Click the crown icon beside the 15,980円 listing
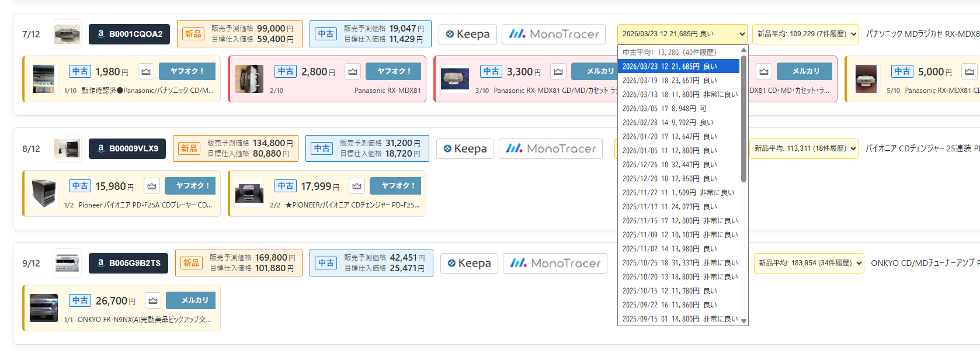The height and width of the screenshot is (353, 980). pyautogui.click(x=152, y=186)
